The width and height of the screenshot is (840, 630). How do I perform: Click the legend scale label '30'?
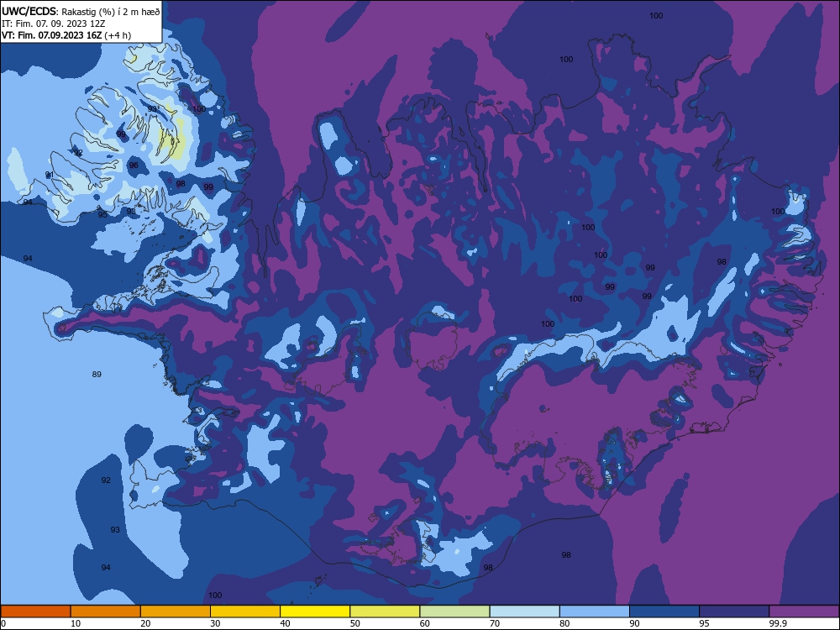coord(215,623)
